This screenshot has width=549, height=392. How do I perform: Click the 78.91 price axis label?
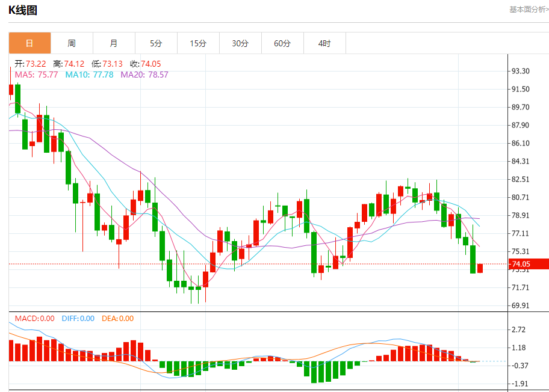(520, 215)
